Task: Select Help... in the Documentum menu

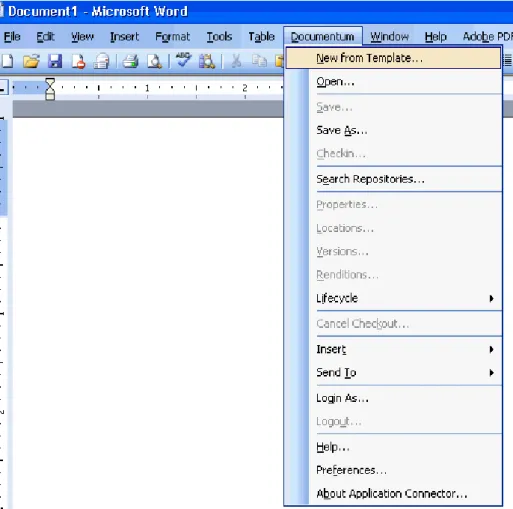Action: coord(393,447)
